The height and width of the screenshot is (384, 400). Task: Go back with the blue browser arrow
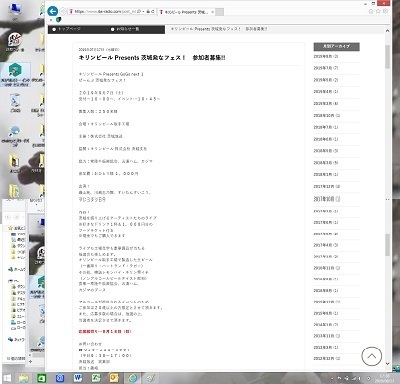(x=53, y=11)
